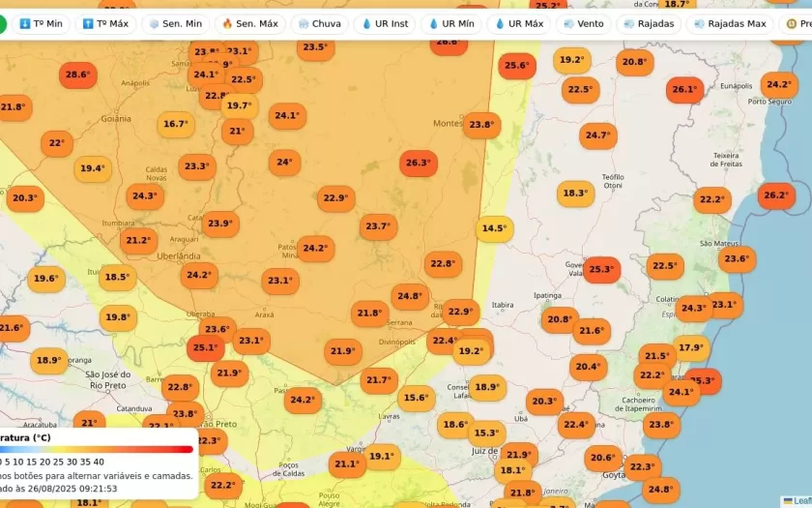This screenshot has height=508, width=812.
Task: Click the temperature color scale bar
Action: (97, 449)
